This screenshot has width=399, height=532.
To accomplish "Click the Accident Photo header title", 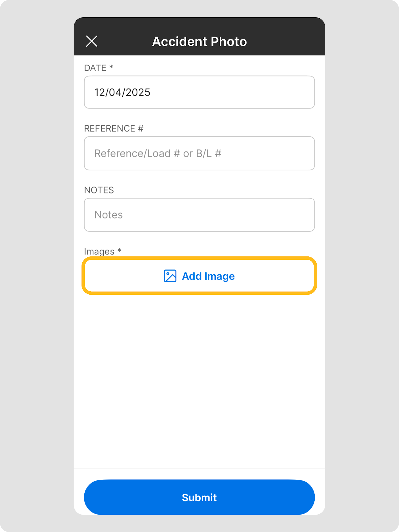I will (199, 42).
